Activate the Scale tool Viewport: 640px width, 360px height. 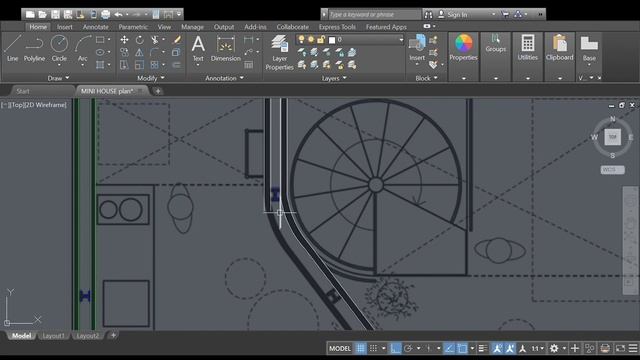[140, 64]
